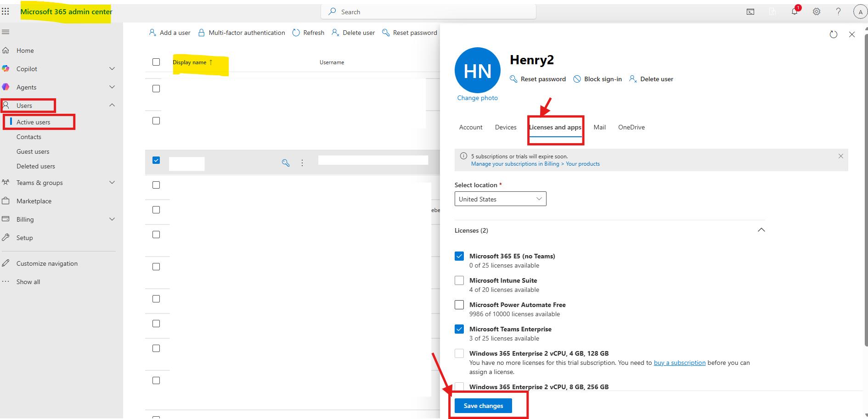
Task: Check the first user row checkbox
Action: pyautogui.click(x=156, y=89)
